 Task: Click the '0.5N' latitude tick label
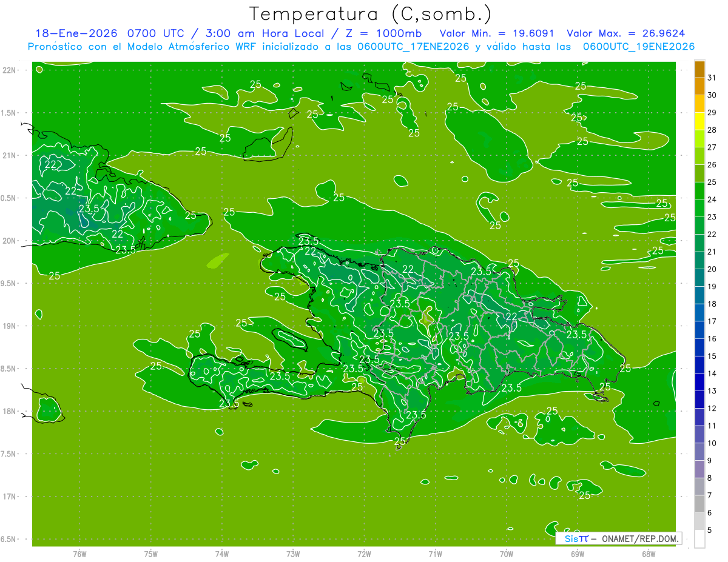[10, 198]
